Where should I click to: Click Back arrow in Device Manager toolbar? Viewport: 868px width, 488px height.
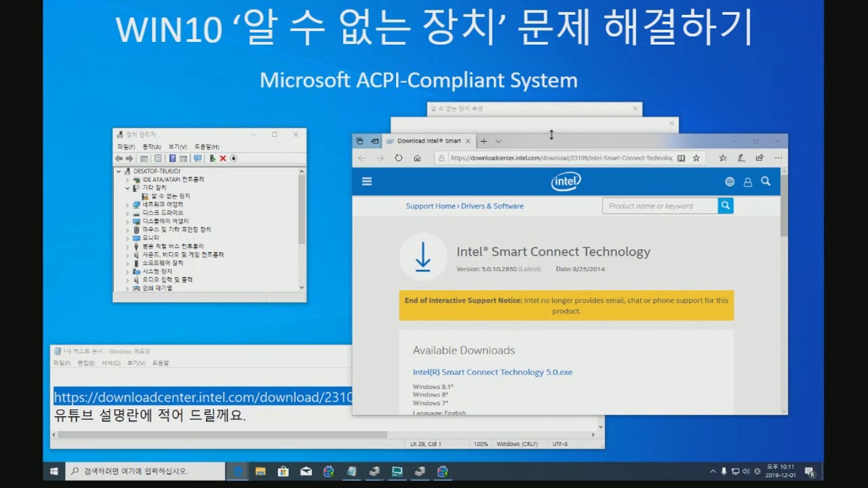coord(119,158)
